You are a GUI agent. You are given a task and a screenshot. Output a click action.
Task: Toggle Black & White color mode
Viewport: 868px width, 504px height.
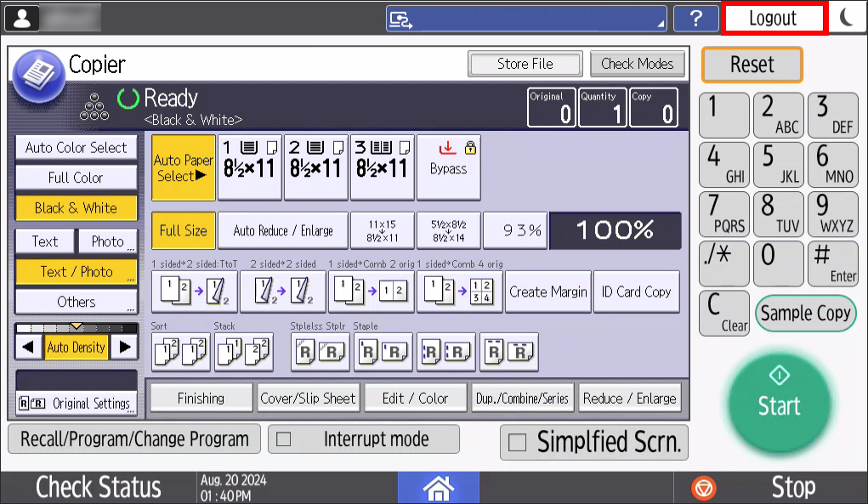[x=76, y=207]
